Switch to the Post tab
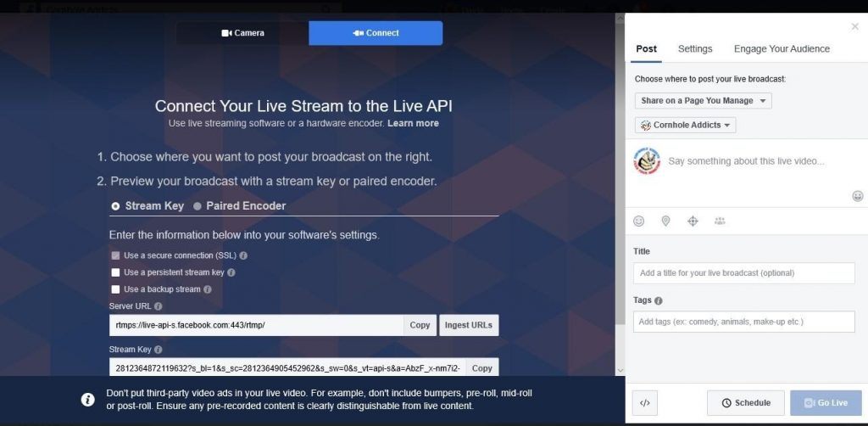Screen dimensions: 868x426 (646, 48)
